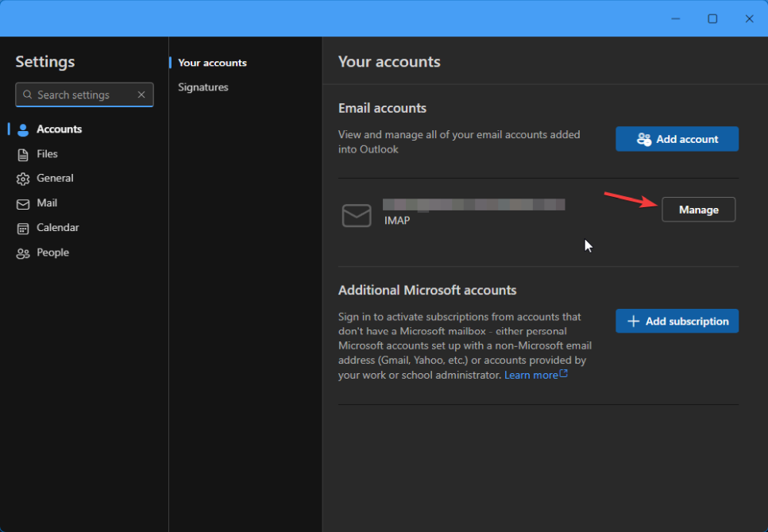Open the People settings category
The image size is (768, 532).
click(52, 253)
